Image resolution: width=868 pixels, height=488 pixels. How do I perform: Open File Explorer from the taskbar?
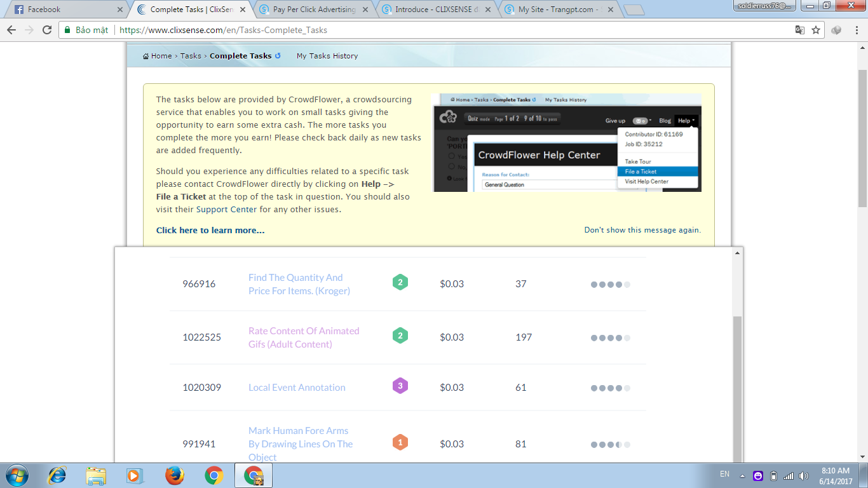(97, 475)
